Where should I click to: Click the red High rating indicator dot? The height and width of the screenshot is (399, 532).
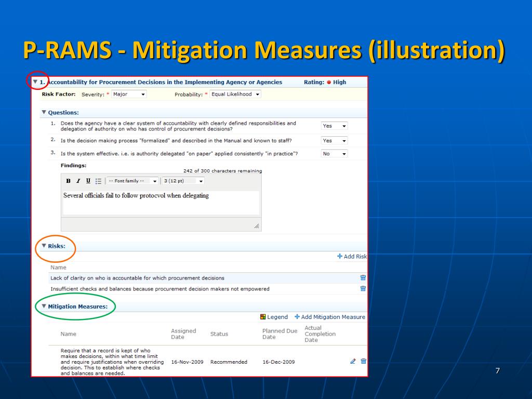tap(329, 82)
